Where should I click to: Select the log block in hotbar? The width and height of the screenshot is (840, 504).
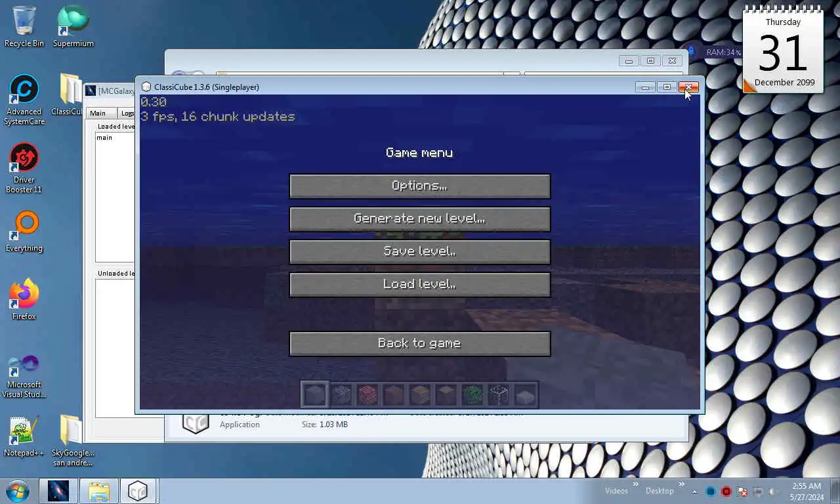point(446,394)
